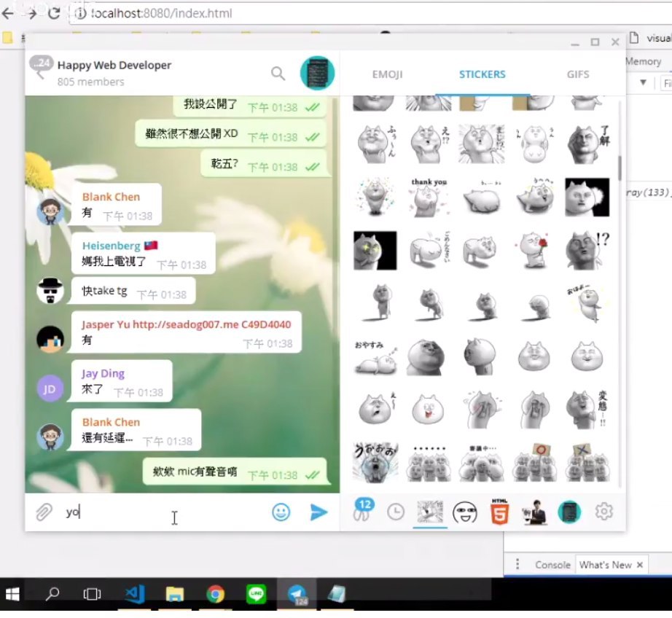Open recent stickers via the clock icon
The height and width of the screenshot is (618, 672).
pos(395,512)
